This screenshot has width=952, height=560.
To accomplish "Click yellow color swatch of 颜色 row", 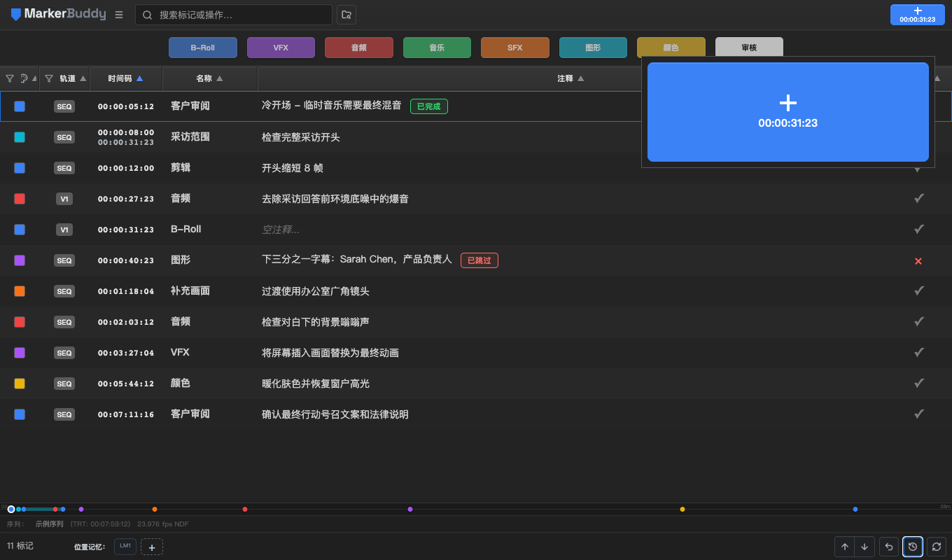I will coord(20,384).
